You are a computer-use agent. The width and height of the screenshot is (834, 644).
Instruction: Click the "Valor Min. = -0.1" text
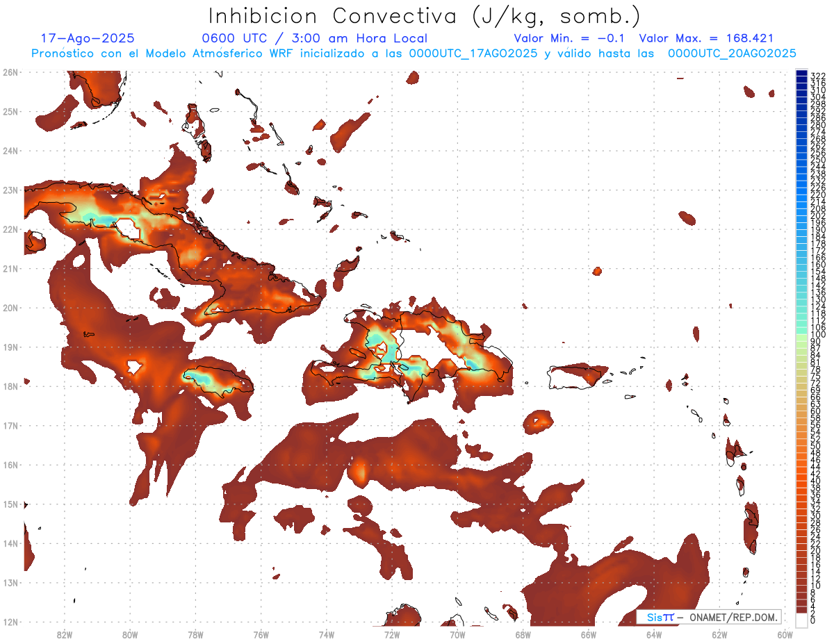click(569, 38)
